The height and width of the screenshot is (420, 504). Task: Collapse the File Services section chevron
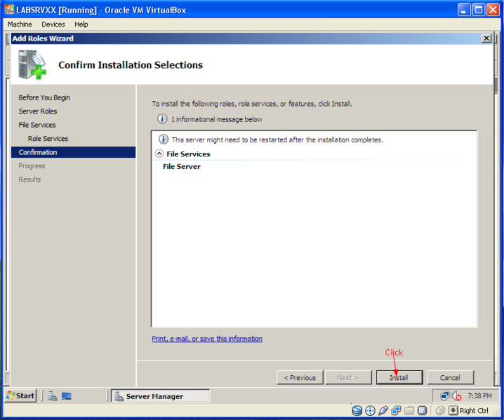point(159,154)
